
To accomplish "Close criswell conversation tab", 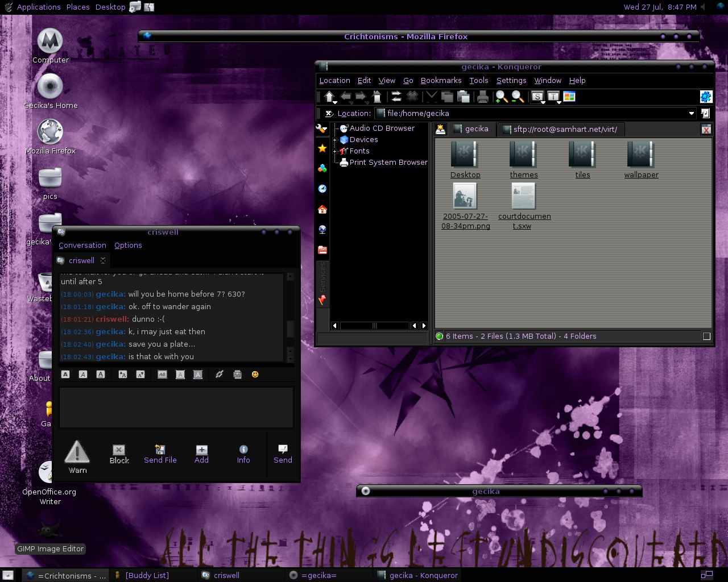I will point(103,260).
